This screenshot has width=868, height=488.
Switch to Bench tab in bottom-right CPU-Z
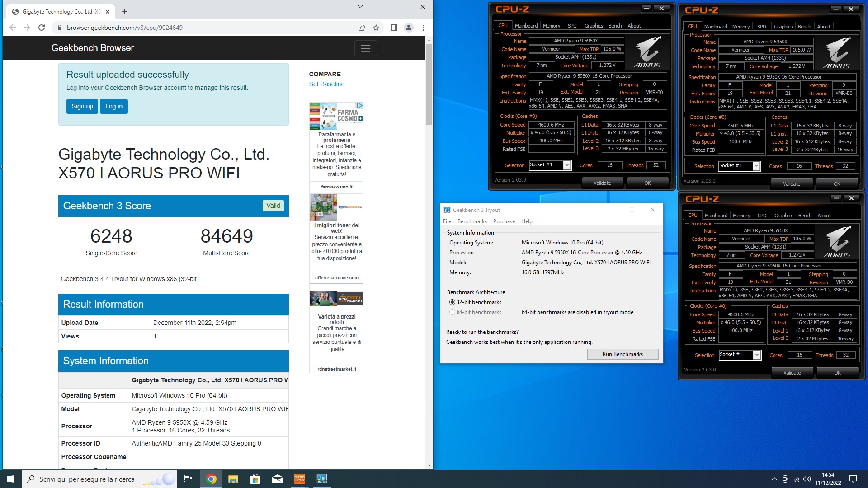point(805,216)
